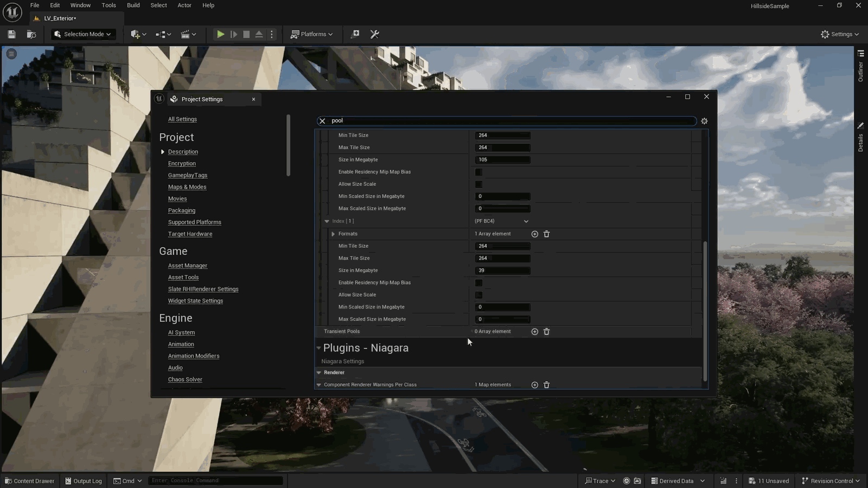Add a Transient Pools array element
This screenshot has height=488, width=868.
pos(534,331)
